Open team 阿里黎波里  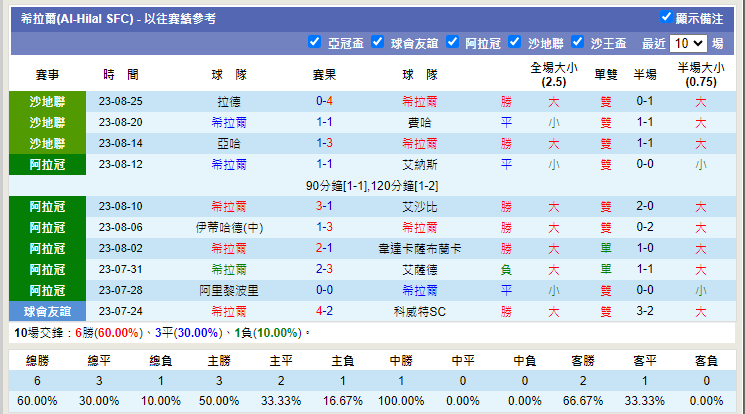coord(229,290)
